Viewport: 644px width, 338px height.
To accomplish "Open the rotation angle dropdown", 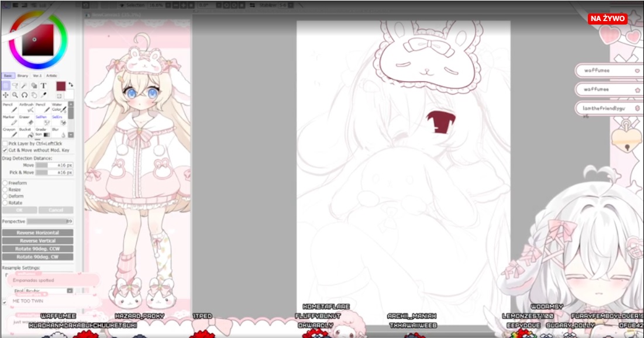I will [219, 5].
